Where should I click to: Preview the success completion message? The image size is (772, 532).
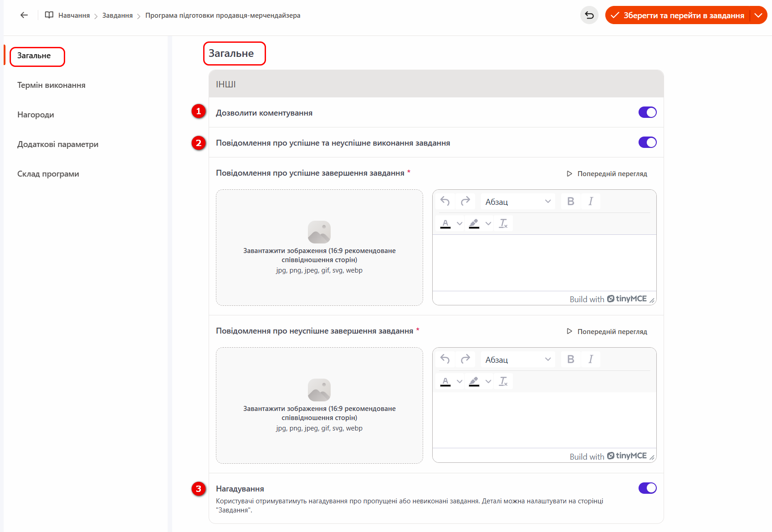pyautogui.click(x=607, y=173)
